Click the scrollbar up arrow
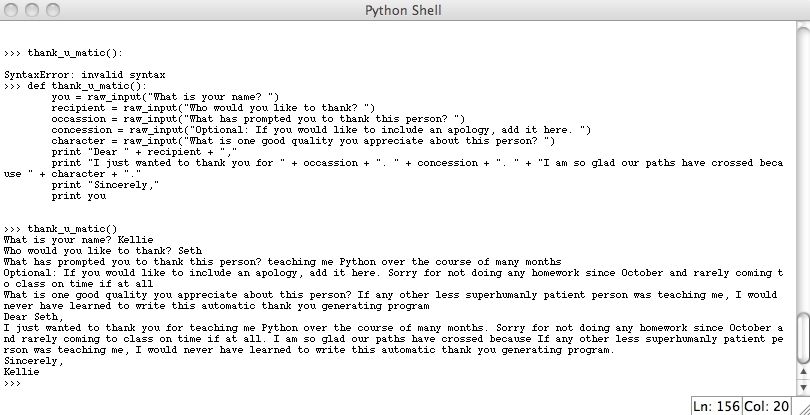 803,372
